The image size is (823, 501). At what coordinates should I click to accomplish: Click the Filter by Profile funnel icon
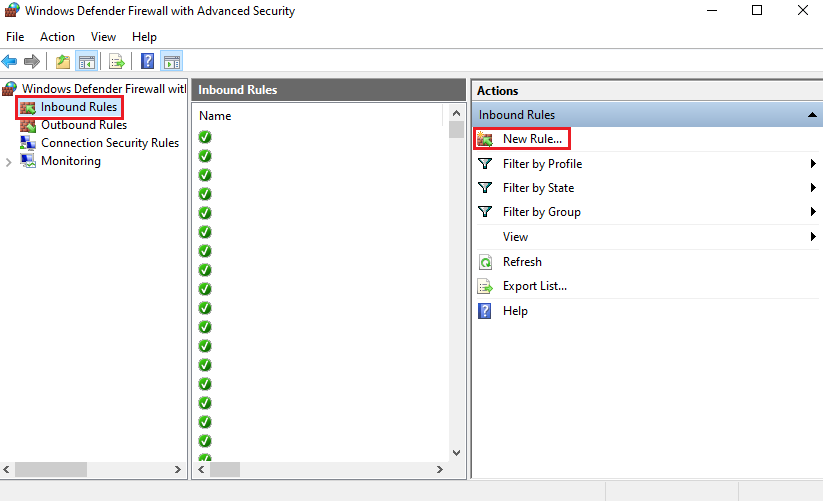[x=485, y=164]
